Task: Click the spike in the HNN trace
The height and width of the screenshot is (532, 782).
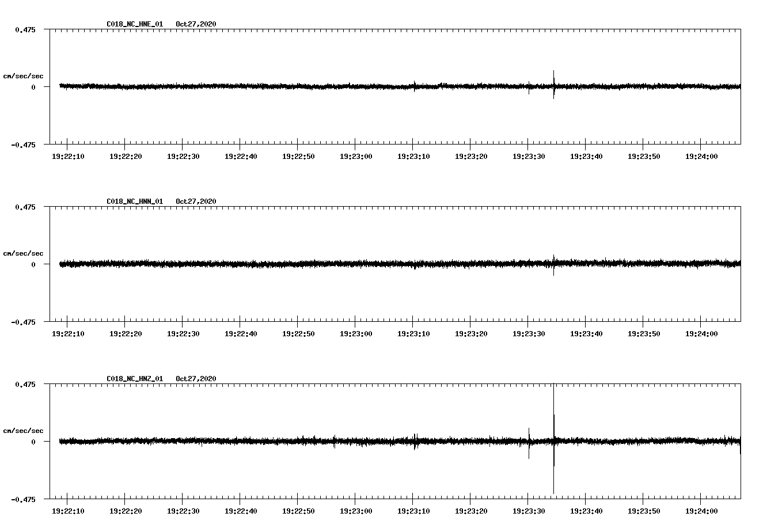Action: point(554,264)
